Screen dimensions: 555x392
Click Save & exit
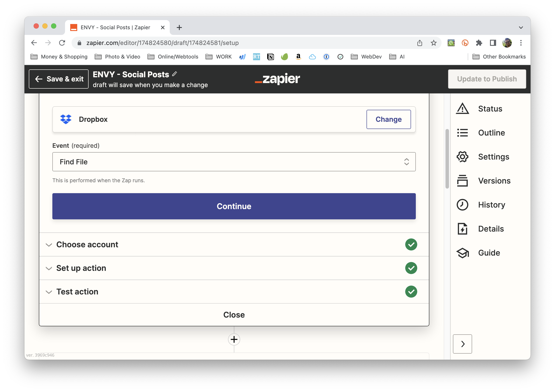point(59,79)
